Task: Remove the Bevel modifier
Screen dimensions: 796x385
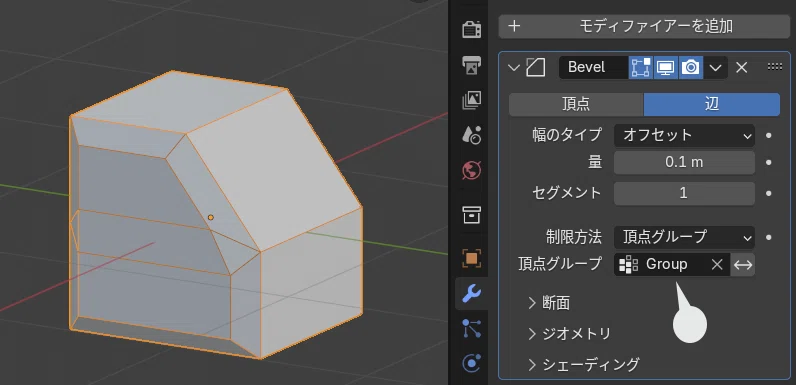Action: pyautogui.click(x=742, y=68)
